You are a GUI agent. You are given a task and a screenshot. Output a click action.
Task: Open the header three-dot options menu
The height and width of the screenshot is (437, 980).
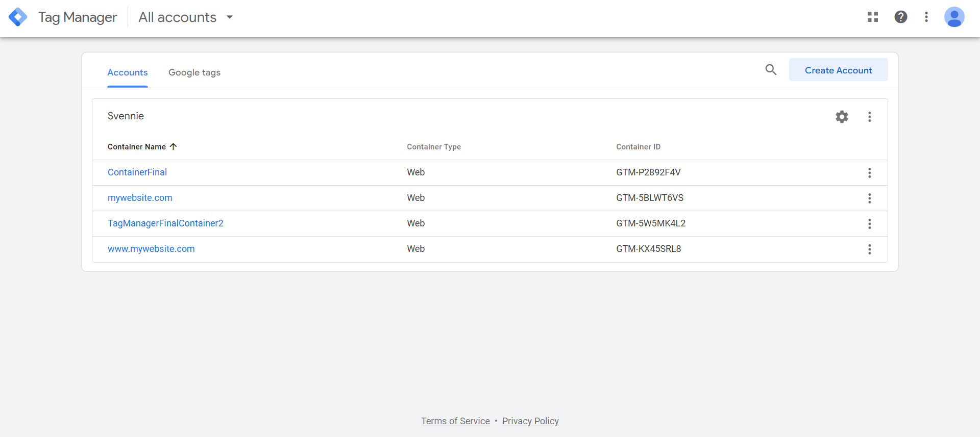click(926, 17)
